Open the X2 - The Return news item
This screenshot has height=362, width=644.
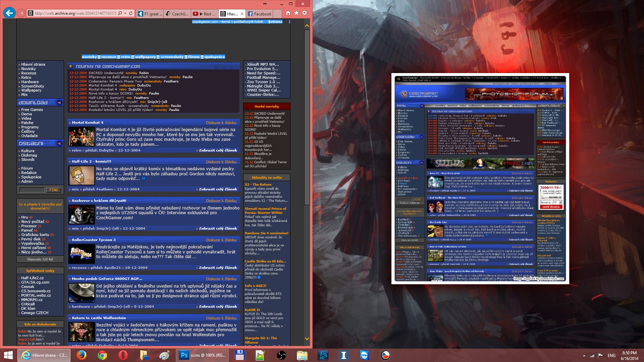coord(258,185)
